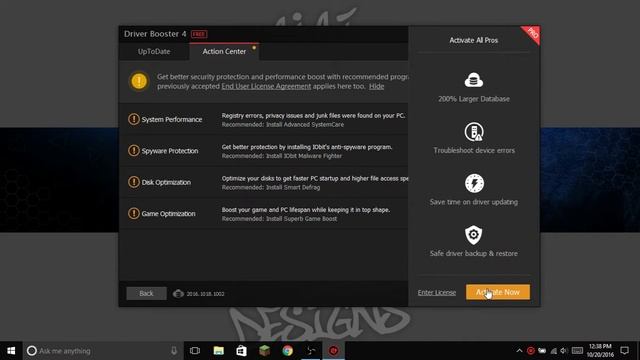Open Google Chrome from the taskbar
This screenshot has width=640, height=360.
pos(288,351)
